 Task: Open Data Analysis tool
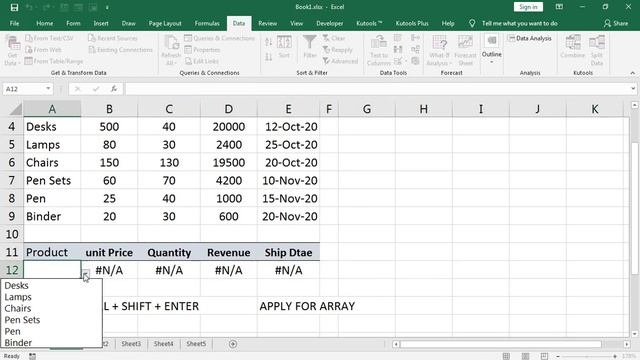click(529, 38)
